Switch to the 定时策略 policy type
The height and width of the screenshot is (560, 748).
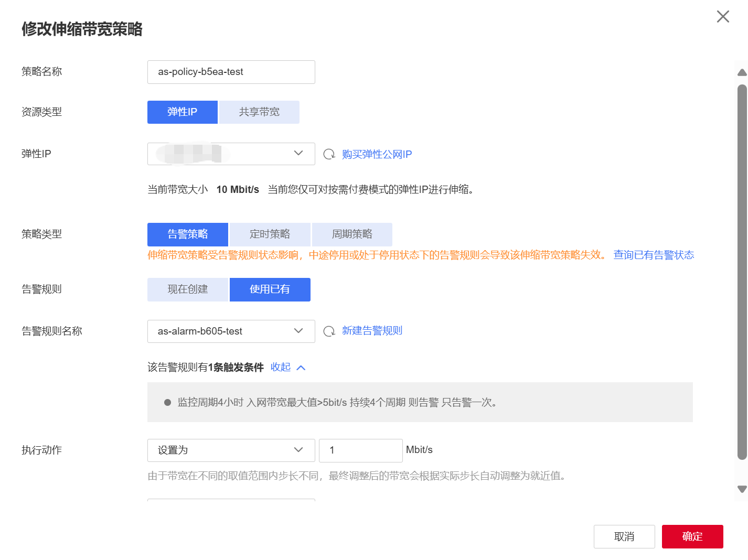click(x=270, y=234)
